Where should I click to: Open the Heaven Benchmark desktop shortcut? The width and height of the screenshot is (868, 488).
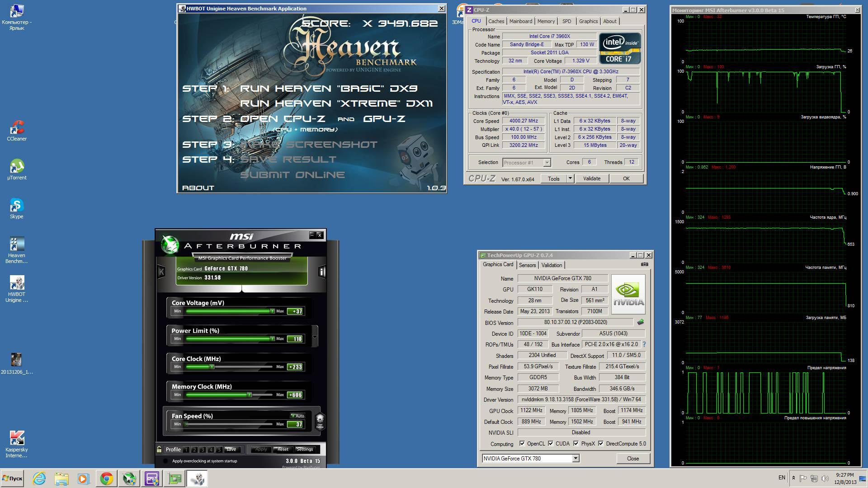coord(17,250)
